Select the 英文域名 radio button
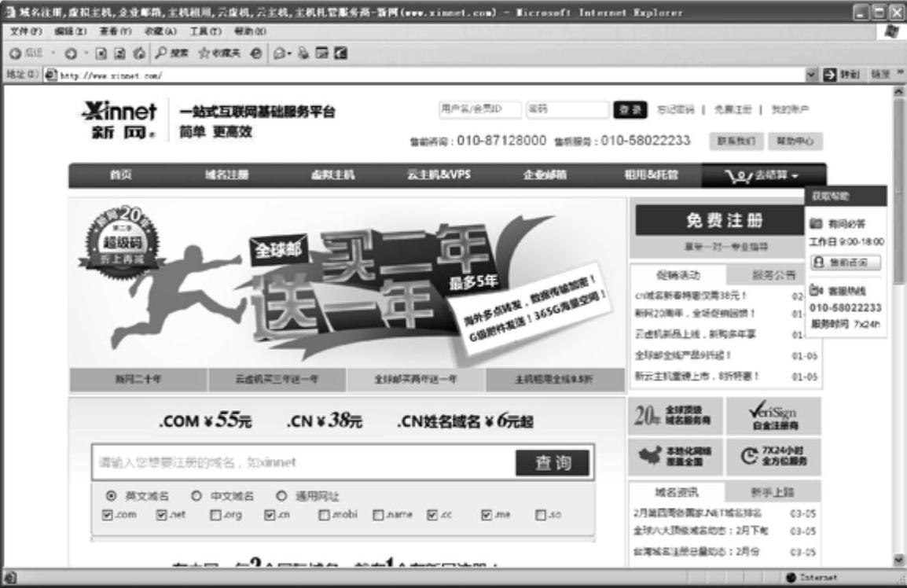 pos(111,495)
